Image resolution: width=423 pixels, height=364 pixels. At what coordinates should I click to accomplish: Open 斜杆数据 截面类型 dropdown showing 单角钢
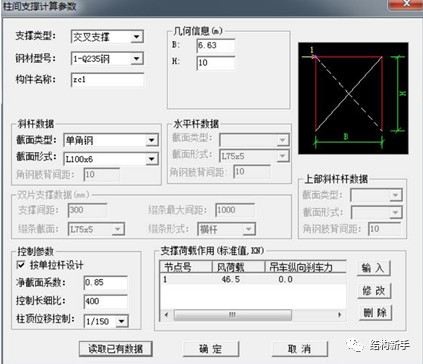pyautogui.click(x=111, y=140)
